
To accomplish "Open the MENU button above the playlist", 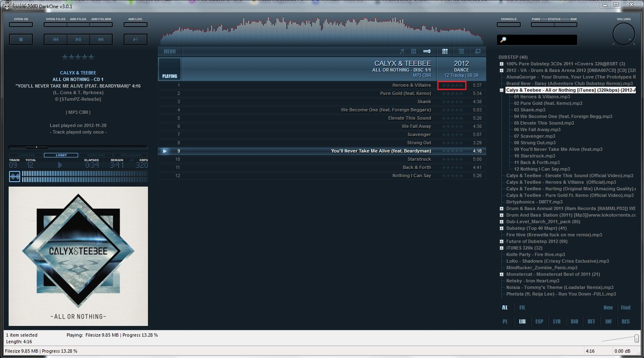I will [x=170, y=51].
